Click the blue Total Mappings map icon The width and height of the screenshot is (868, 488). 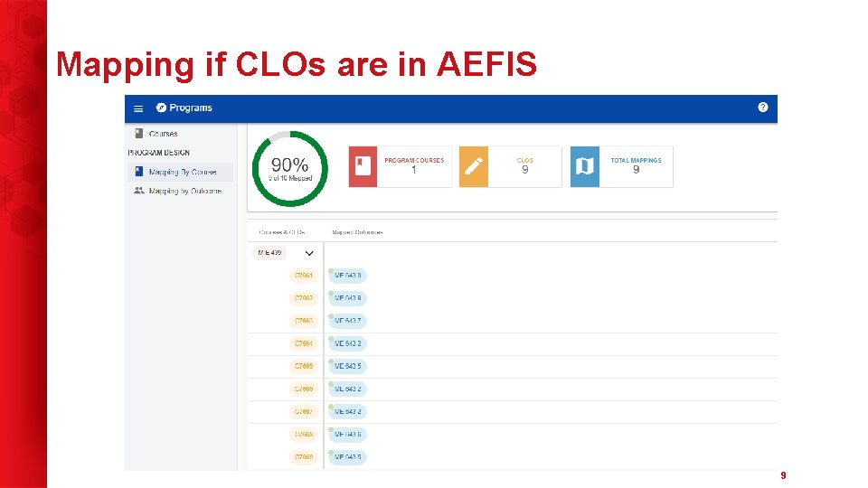tap(585, 166)
